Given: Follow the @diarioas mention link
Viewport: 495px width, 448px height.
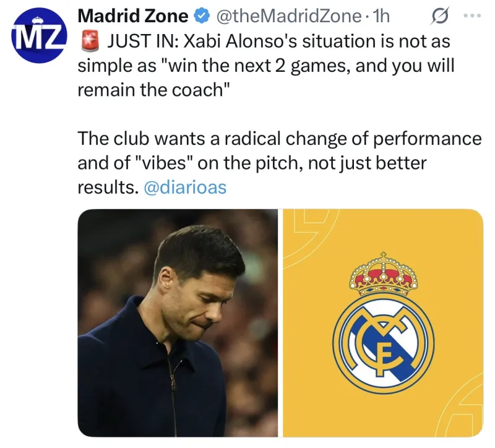Looking at the screenshot, I should 185,187.
